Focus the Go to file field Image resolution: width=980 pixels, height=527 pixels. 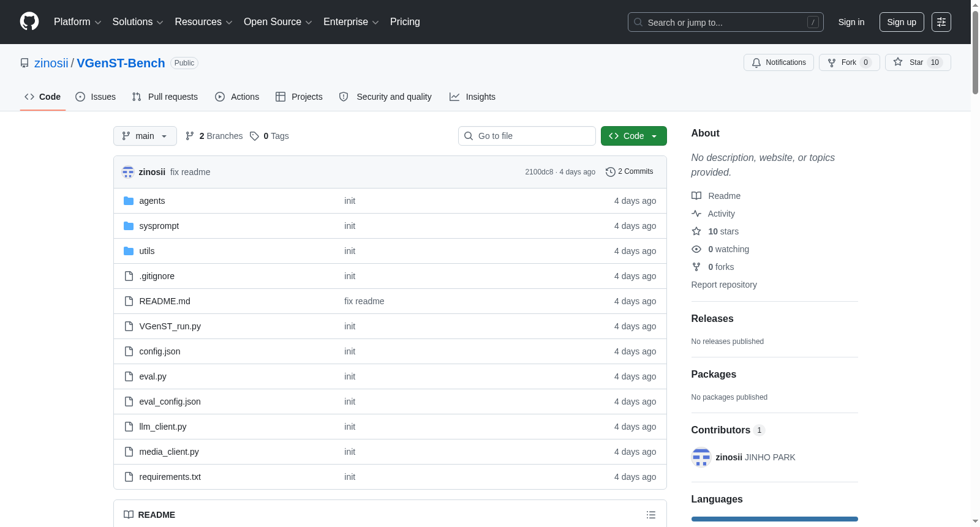click(527, 136)
